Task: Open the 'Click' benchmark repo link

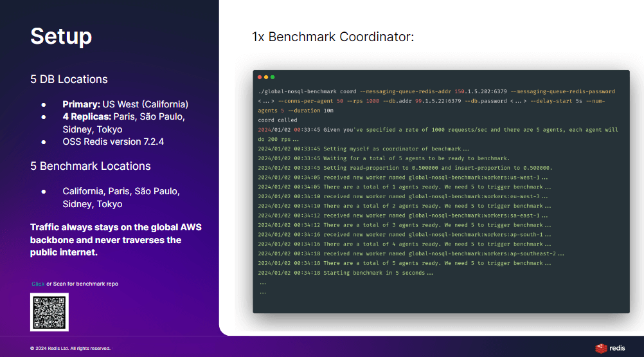Action: tap(38, 284)
